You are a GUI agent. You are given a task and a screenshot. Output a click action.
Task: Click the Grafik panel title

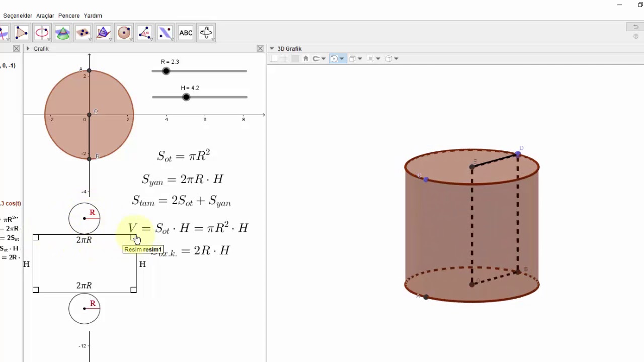tap(41, 49)
